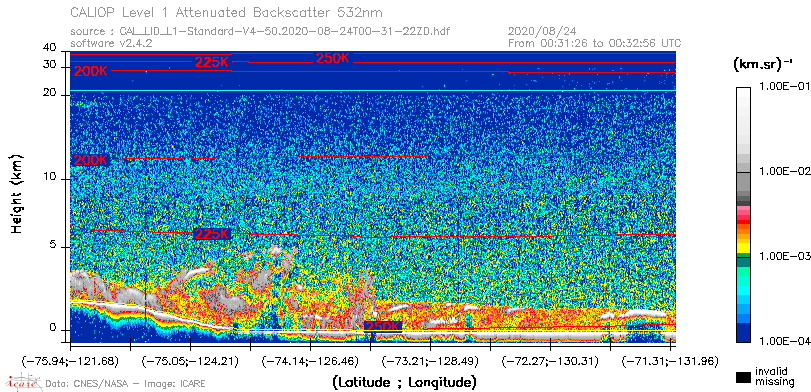Click the black invalid missing legend box
Screen dimensions: 811x392
coord(743,378)
